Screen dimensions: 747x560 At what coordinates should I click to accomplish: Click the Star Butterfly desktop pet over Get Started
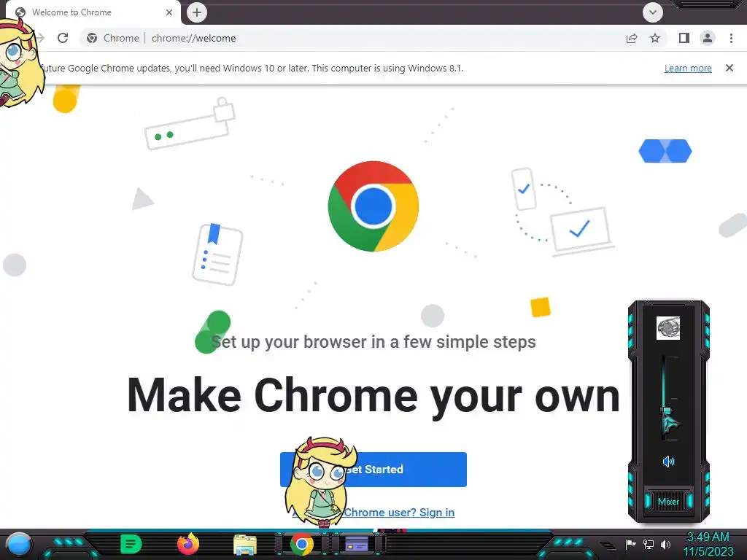coord(320,482)
